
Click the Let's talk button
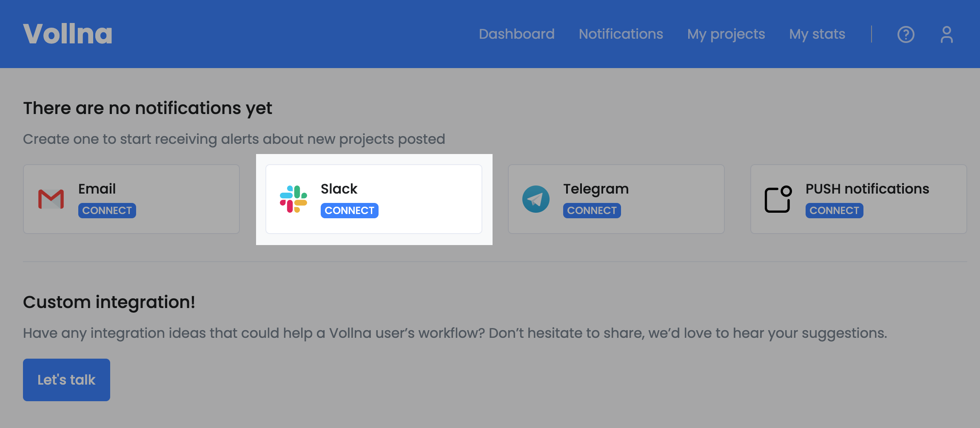coord(66,379)
